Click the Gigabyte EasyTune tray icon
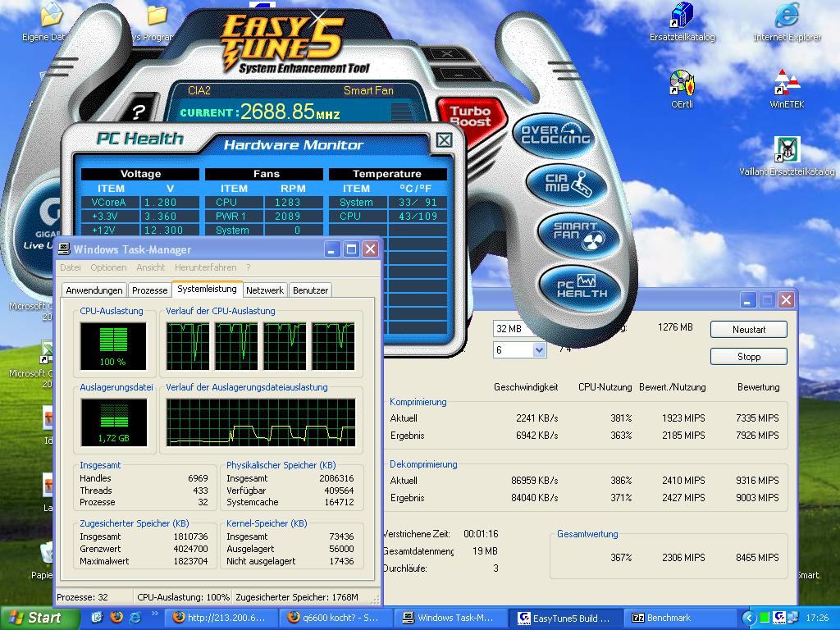 (778, 618)
